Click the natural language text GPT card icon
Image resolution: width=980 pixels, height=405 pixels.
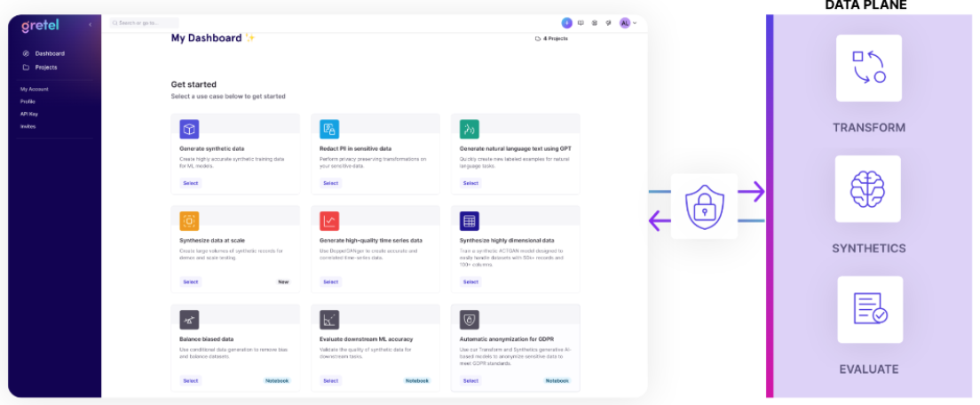pyautogui.click(x=470, y=130)
